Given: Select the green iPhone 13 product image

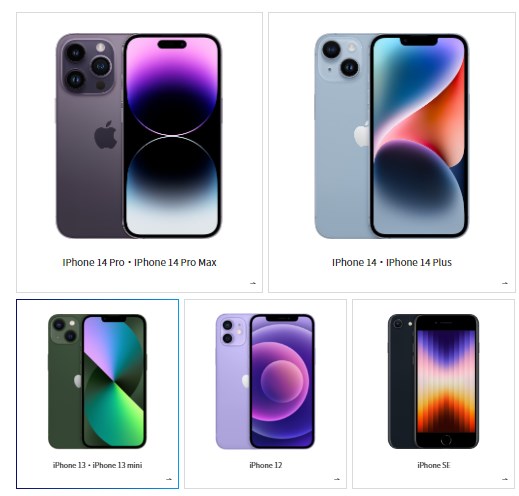Looking at the screenshot, I should (97, 381).
